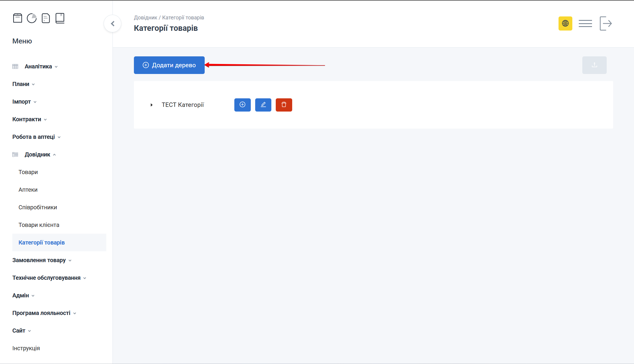Expand the Замовлення товару section
The height and width of the screenshot is (364, 634).
[x=39, y=260]
